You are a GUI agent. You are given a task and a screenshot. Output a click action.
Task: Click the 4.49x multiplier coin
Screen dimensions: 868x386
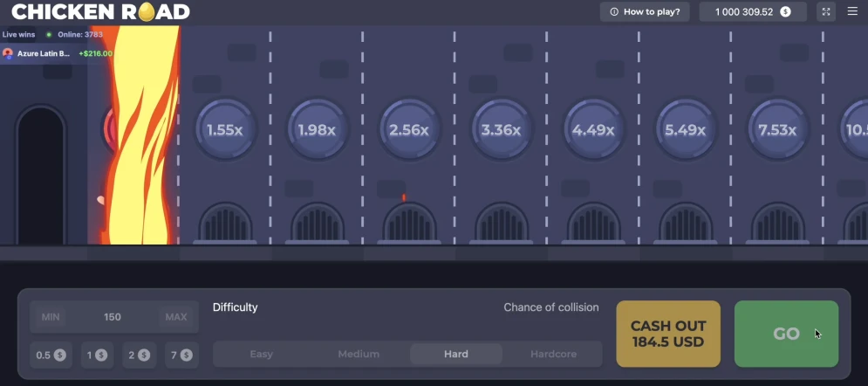click(x=593, y=129)
